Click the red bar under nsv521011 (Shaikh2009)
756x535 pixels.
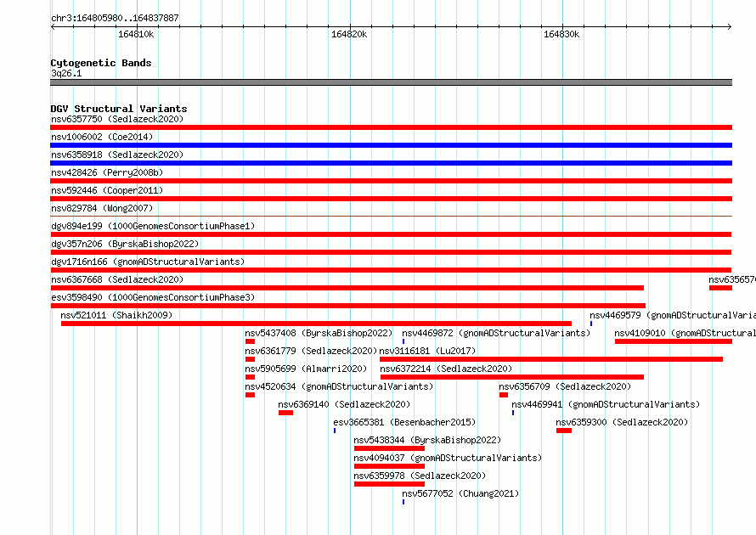316,324
